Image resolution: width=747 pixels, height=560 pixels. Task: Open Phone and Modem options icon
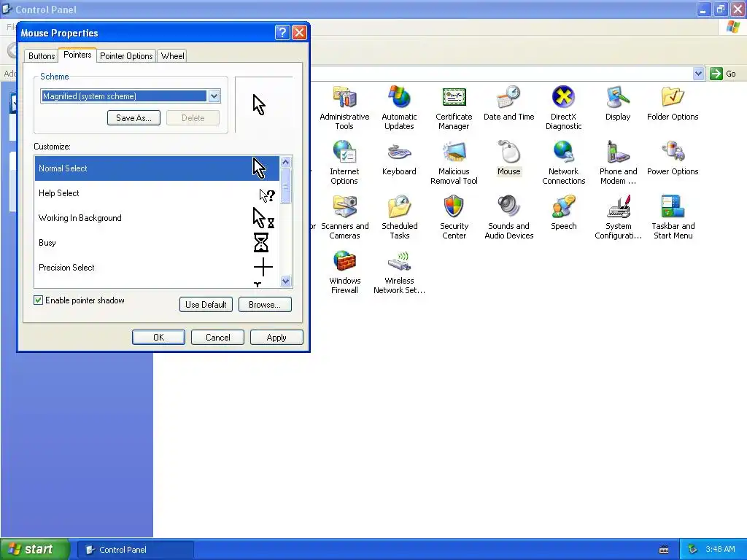pos(618,163)
